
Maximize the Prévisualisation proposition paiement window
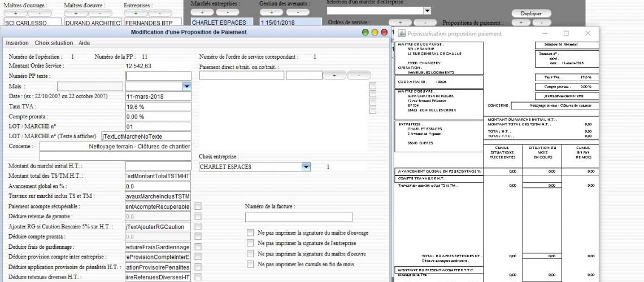[x=566, y=33]
